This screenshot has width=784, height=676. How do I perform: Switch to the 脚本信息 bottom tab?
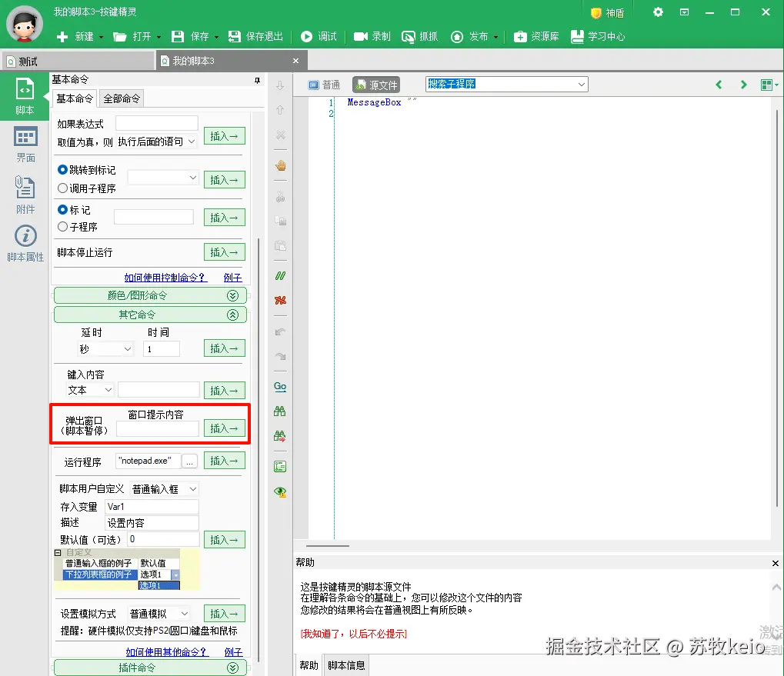[346, 665]
